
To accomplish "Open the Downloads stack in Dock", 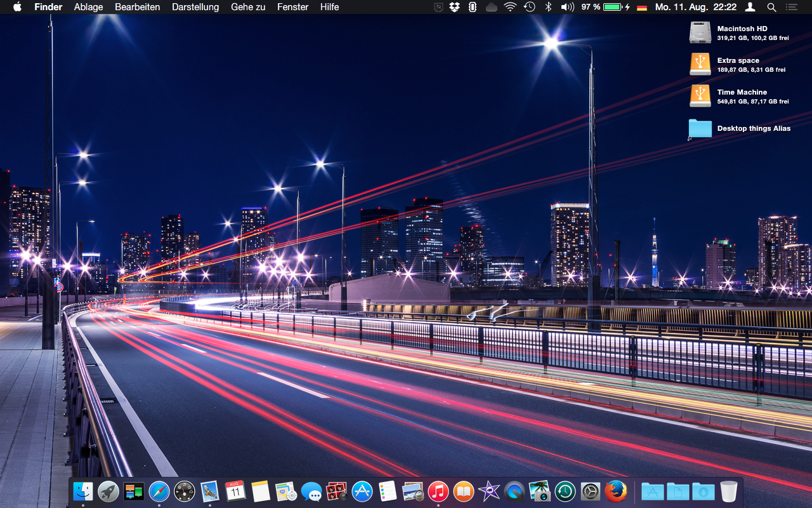I will 703,491.
